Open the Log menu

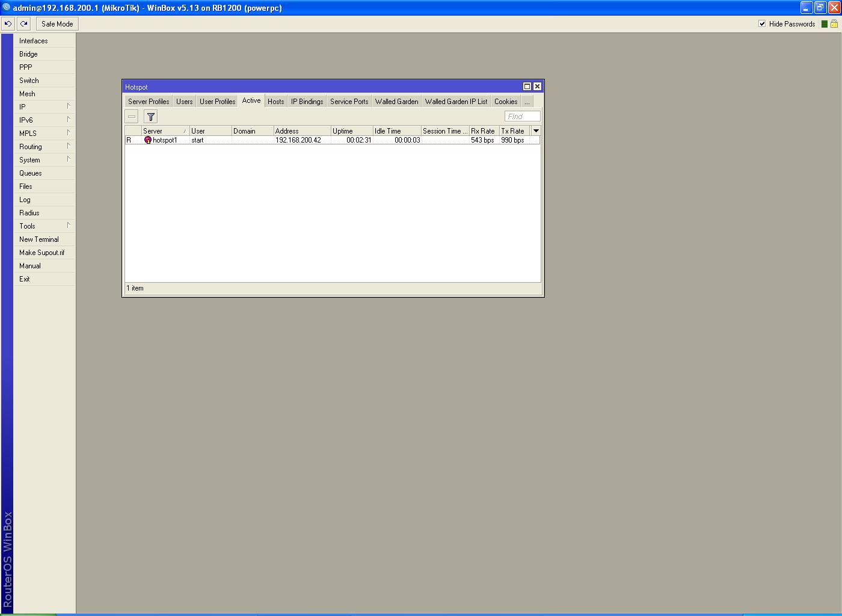point(45,200)
